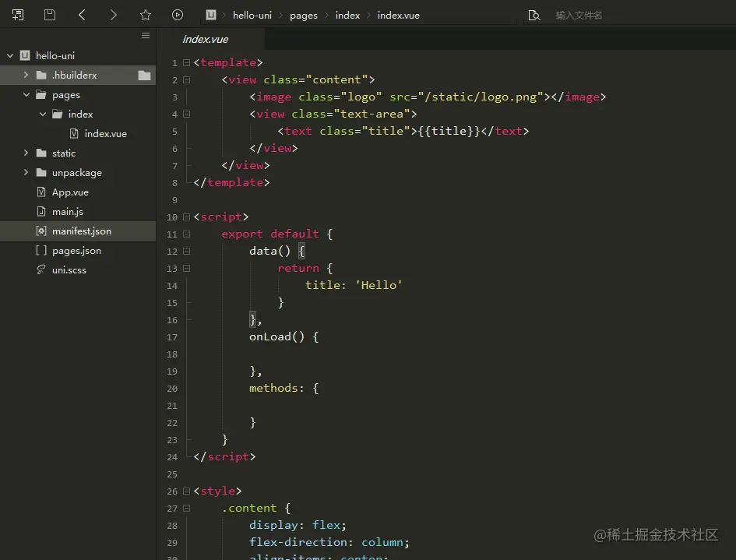Image resolution: width=736 pixels, height=560 pixels.
Task: Fold the data() function at line 12
Action: pyautogui.click(x=186, y=251)
